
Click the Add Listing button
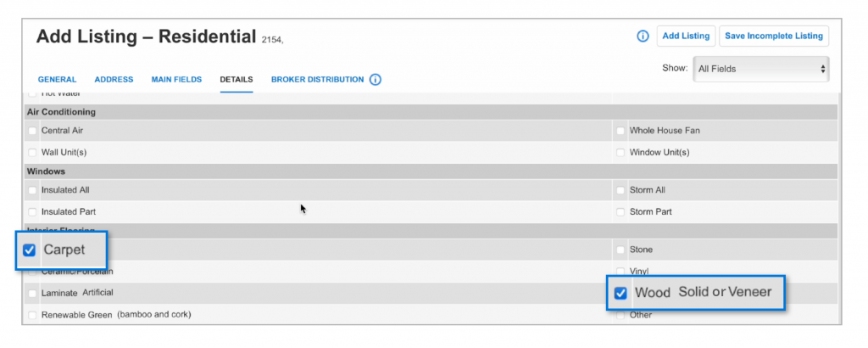tap(686, 36)
